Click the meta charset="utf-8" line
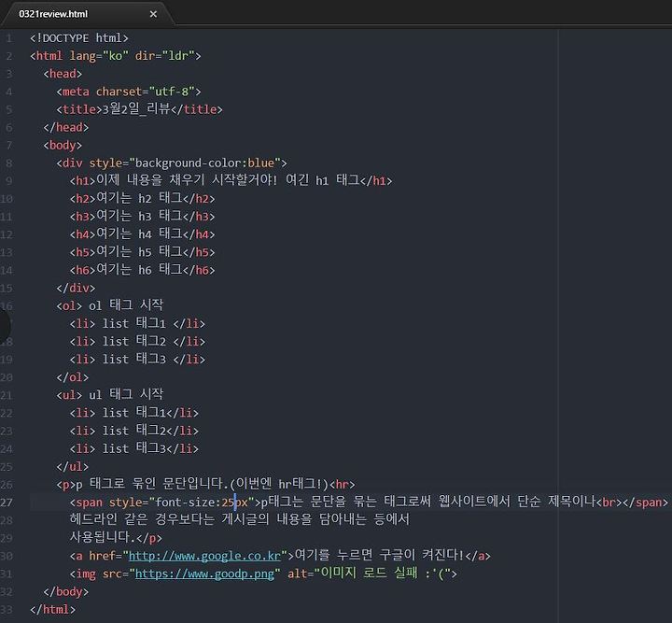The width and height of the screenshot is (672, 623). point(129,92)
